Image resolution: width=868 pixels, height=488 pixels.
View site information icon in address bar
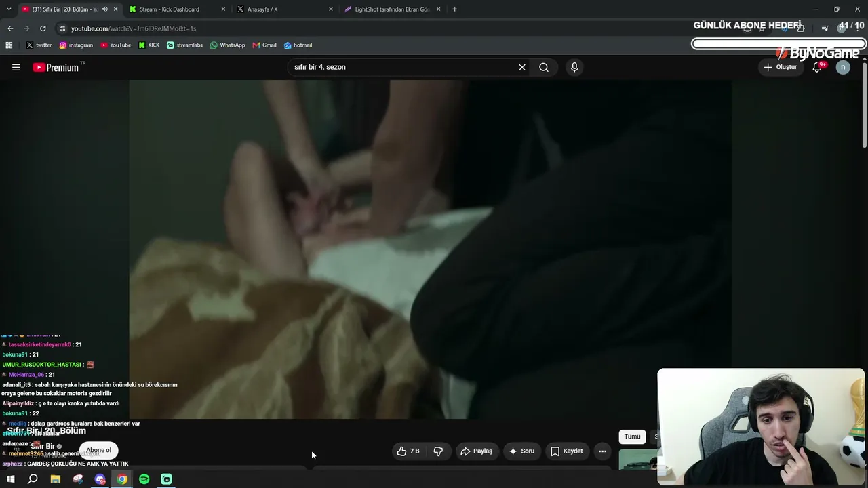coord(62,28)
